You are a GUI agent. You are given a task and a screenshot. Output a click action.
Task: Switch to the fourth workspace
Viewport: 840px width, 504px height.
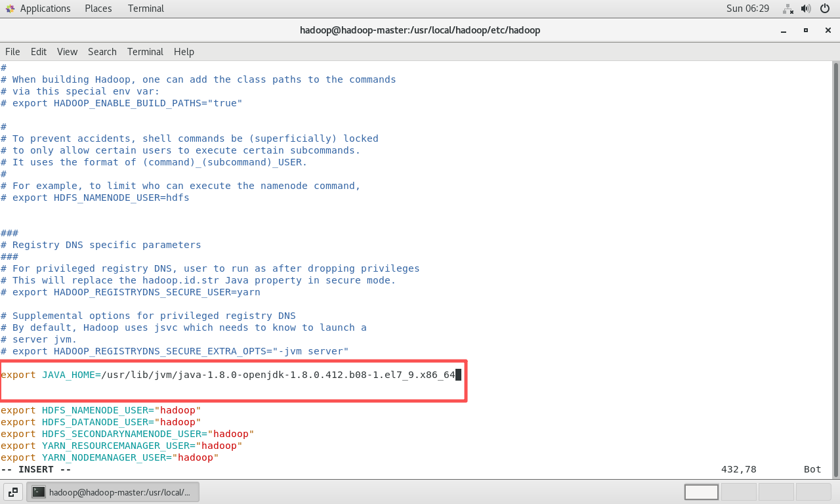point(814,492)
